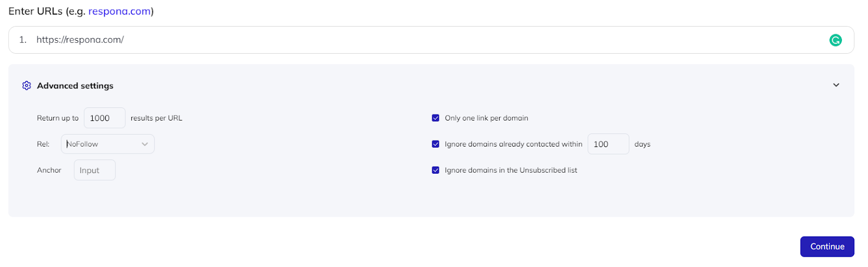Click the green Grammarly icon in URL field
The image size is (868, 267).
(835, 40)
